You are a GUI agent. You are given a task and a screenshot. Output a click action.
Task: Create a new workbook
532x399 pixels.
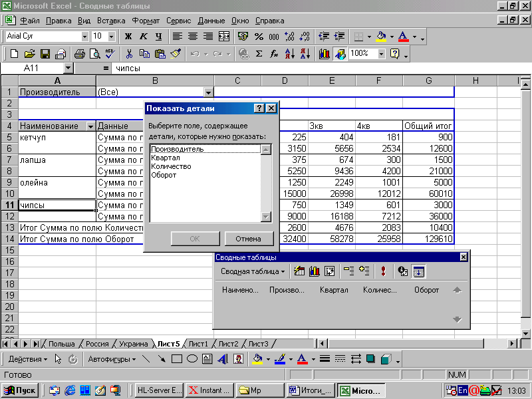14,54
